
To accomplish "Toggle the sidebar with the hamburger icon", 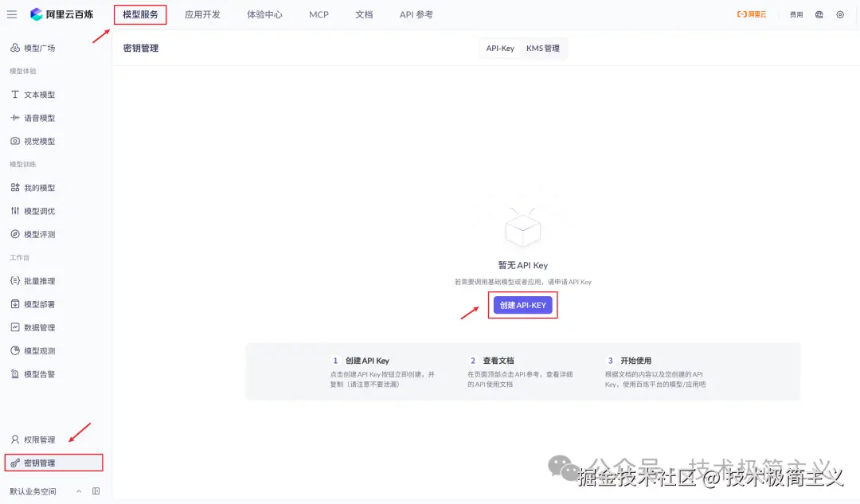I will click(x=12, y=14).
